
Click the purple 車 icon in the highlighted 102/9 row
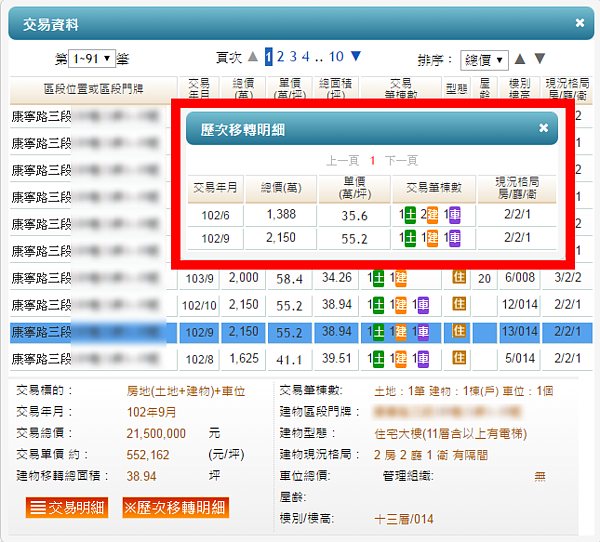(423, 332)
